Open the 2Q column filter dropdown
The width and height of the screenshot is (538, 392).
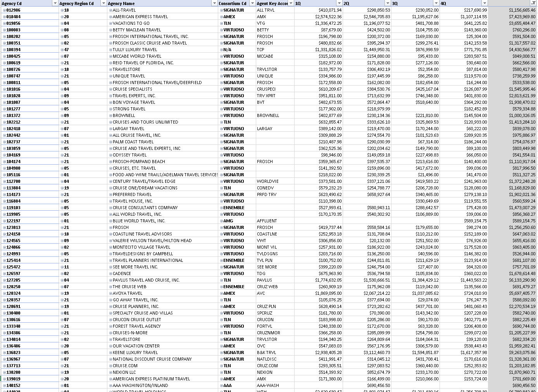[388, 3]
